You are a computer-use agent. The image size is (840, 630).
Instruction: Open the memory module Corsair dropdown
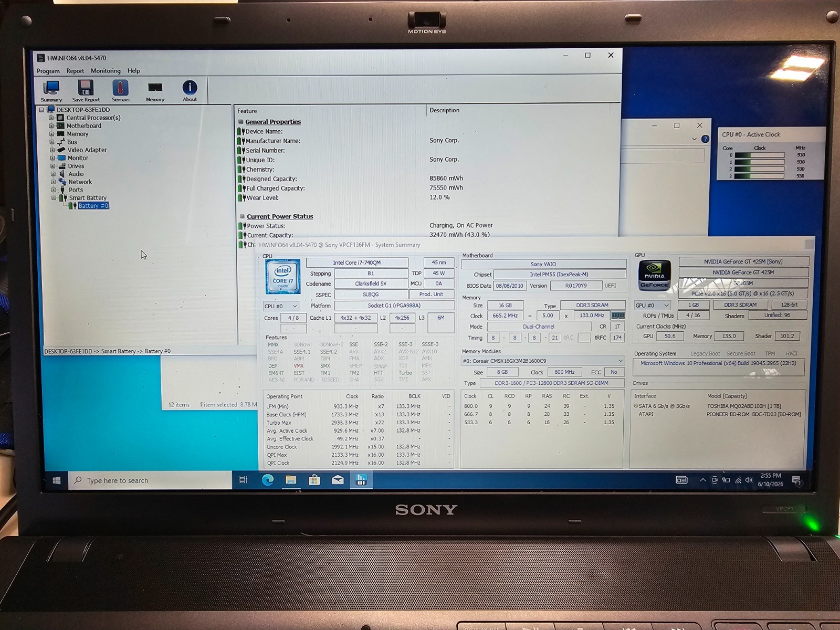point(542,361)
